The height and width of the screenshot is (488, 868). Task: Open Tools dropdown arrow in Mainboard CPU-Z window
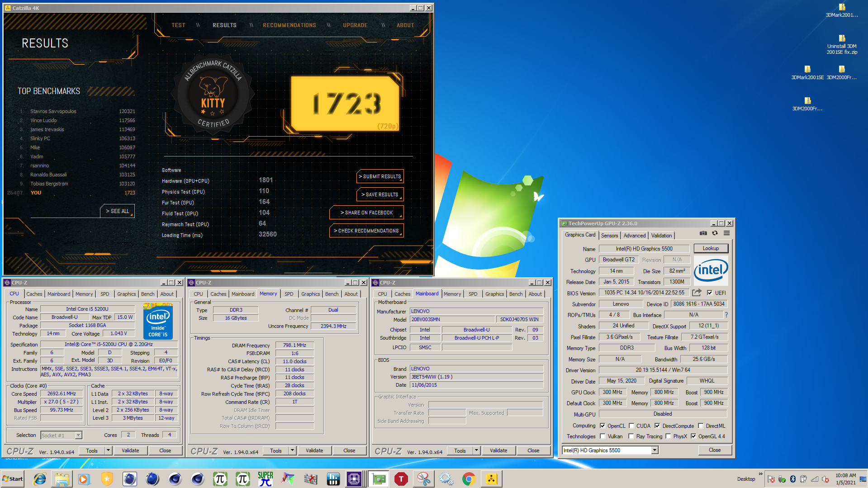[x=476, y=450]
